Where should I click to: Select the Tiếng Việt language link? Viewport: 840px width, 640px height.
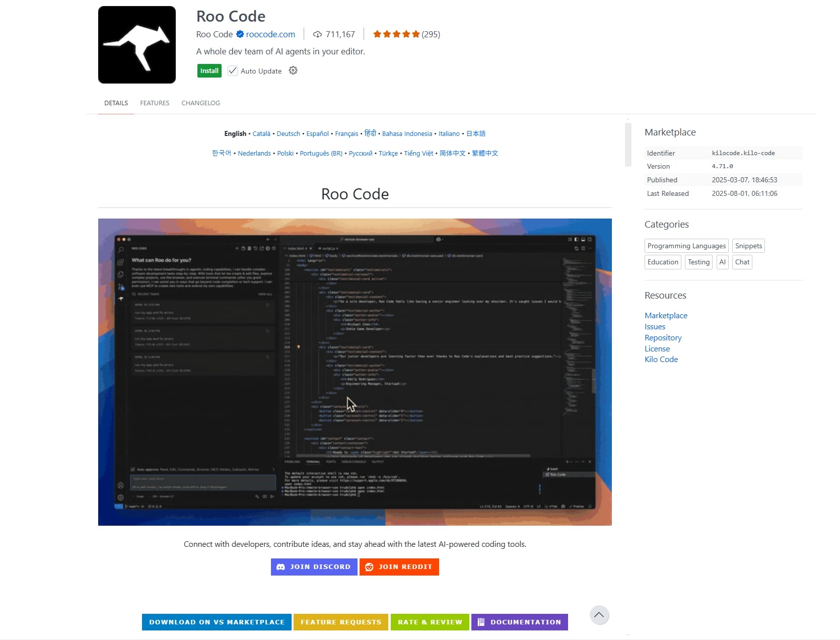[418, 154]
